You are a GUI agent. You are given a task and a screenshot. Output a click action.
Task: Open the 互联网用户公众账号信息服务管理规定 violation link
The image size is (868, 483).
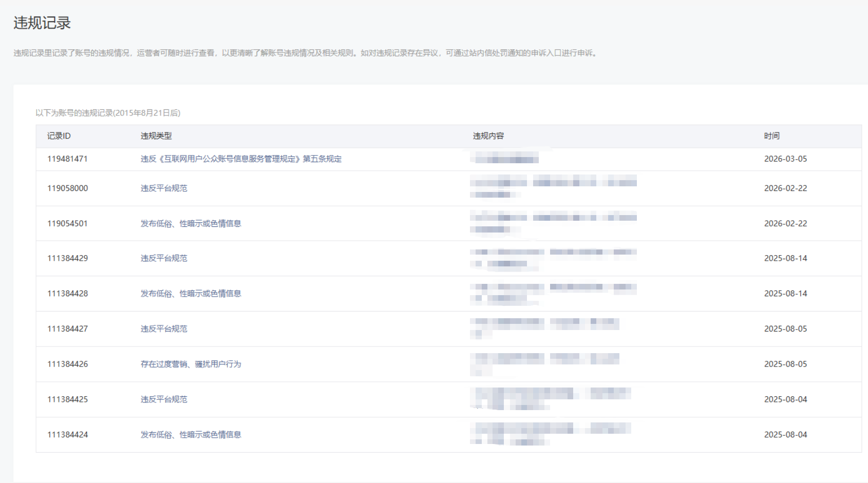pos(241,159)
